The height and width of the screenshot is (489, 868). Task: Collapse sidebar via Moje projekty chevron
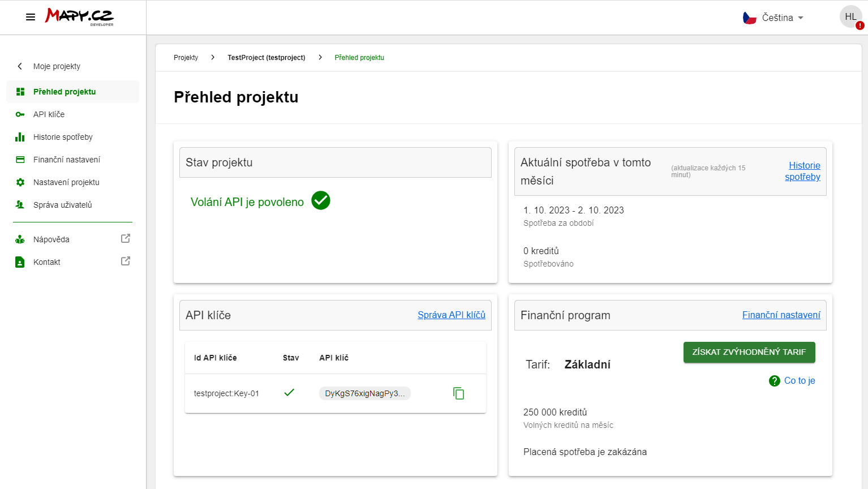[x=19, y=66]
